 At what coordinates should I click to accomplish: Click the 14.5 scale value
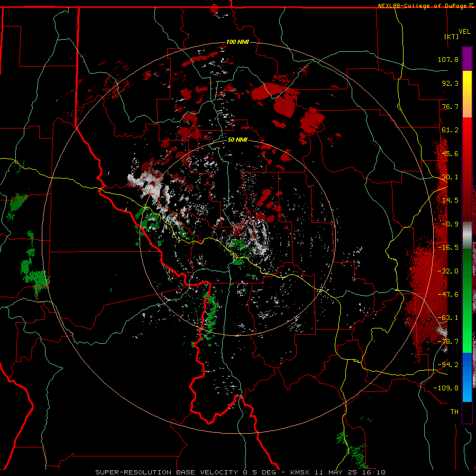450,200
